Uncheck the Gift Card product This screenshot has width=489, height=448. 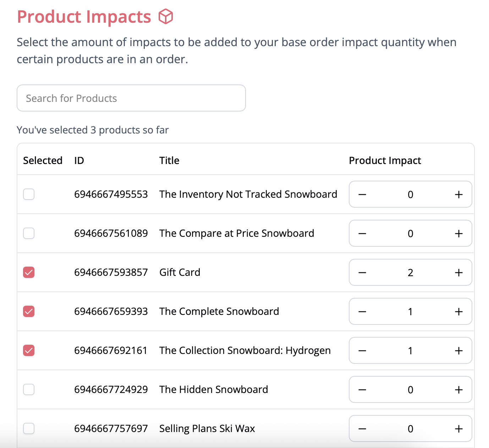click(29, 272)
